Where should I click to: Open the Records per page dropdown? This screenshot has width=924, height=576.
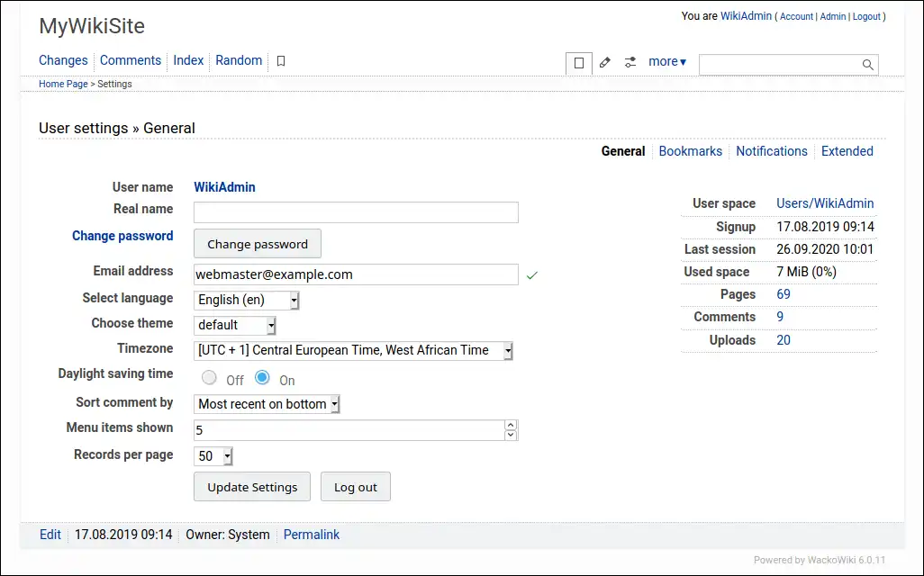click(213, 456)
